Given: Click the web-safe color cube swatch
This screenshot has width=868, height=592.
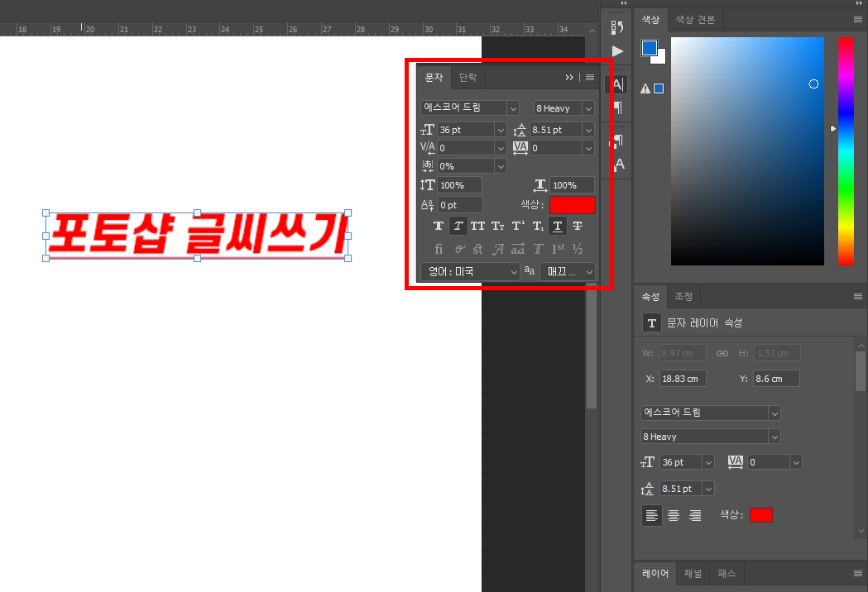Looking at the screenshot, I should 659,88.
